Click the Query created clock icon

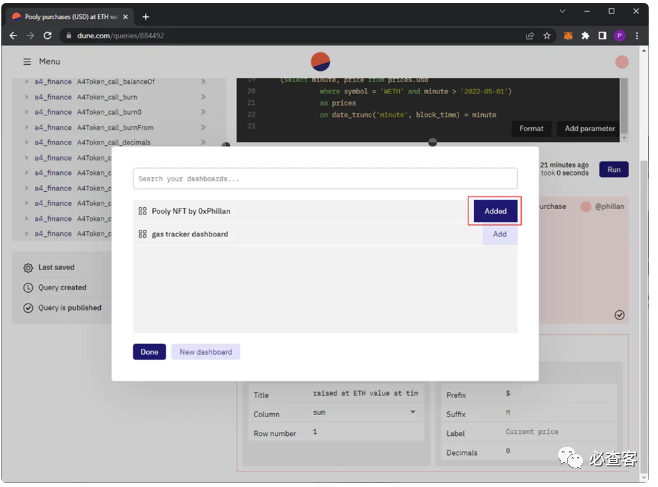[28, 288]
